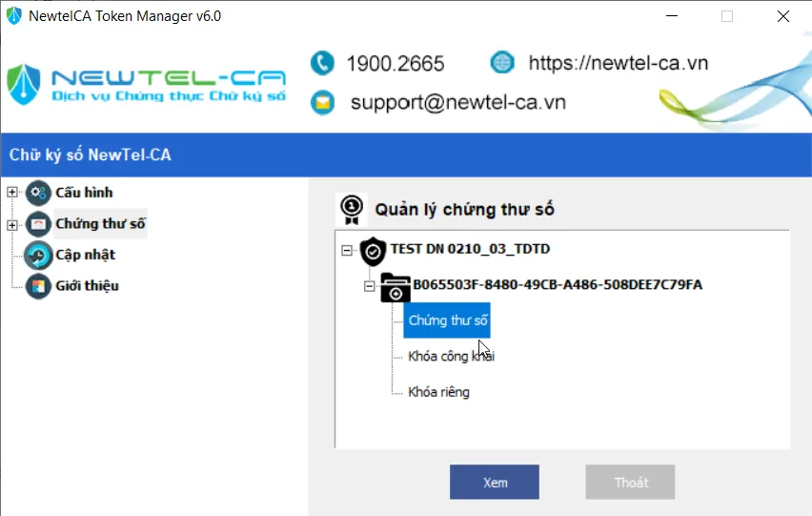Viewport: 812px width, 516px height.
Task: Minimize the Token Manager window
Action: [672, 16]
